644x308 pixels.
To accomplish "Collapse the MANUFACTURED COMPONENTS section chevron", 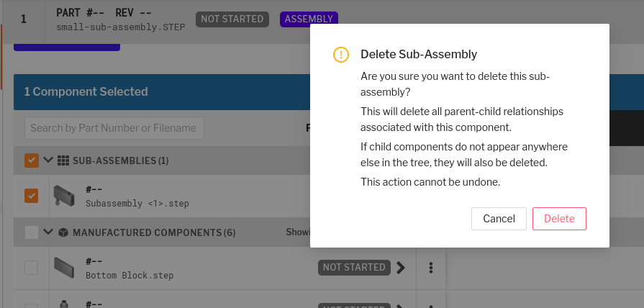I will [48, 232].
